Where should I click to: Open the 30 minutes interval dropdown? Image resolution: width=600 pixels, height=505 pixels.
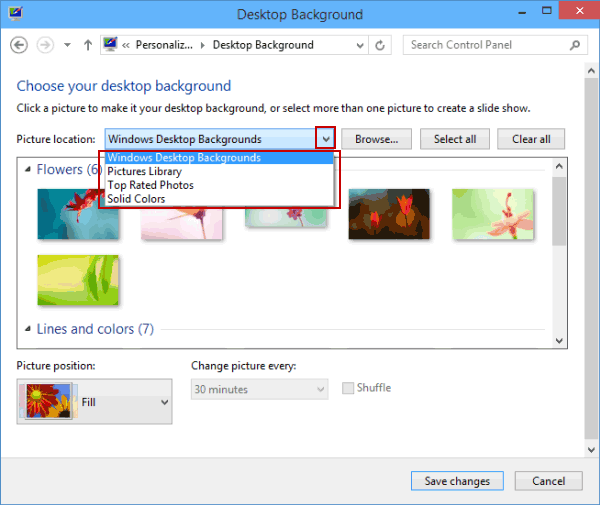[x=259, y=389]
